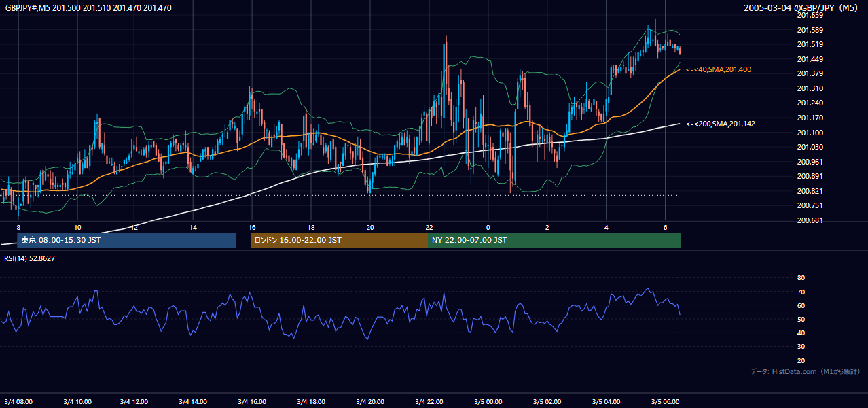Image resolution: width=868 pixels, height=408 pixels.
Task: Click hour marker 10 under price chart
Action: (77, 227)
